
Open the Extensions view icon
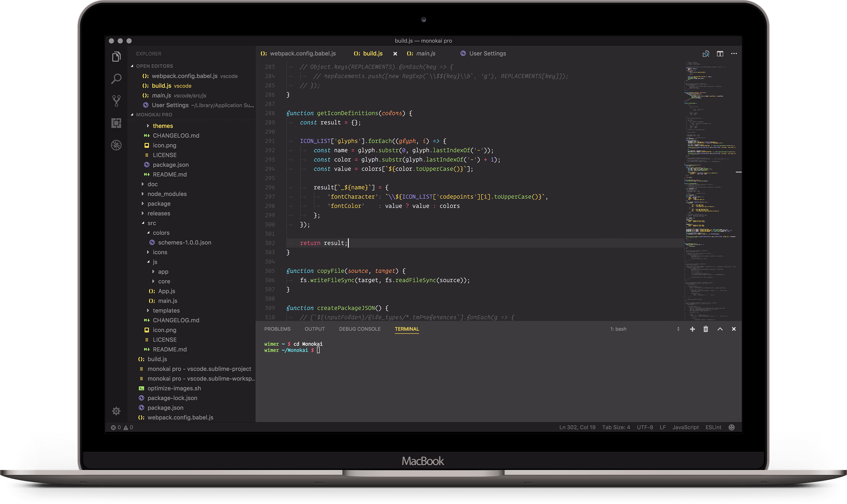pos(116,123)
